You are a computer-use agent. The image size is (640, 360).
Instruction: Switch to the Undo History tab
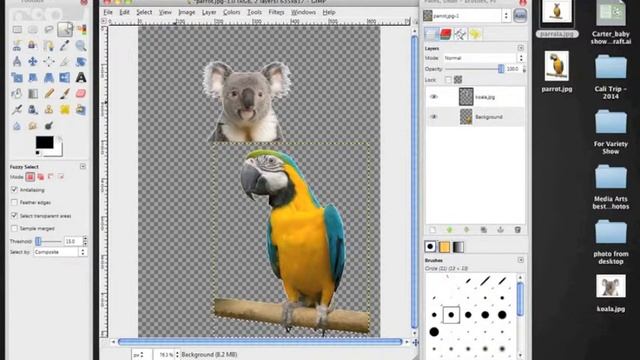point(475,34)
